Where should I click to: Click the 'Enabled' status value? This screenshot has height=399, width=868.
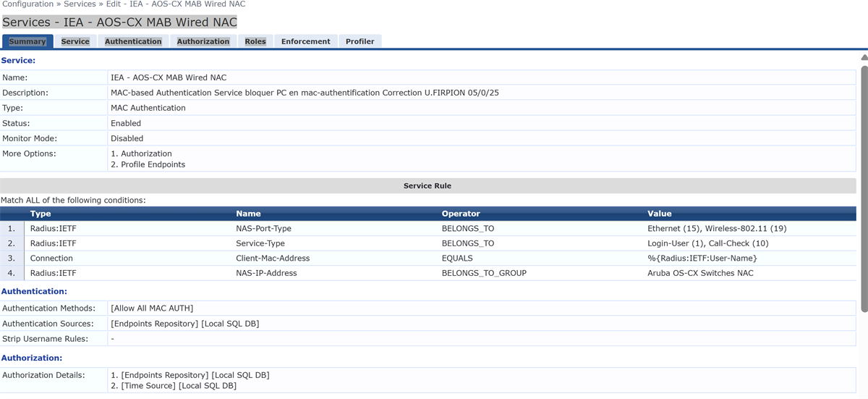pos(126,123)
